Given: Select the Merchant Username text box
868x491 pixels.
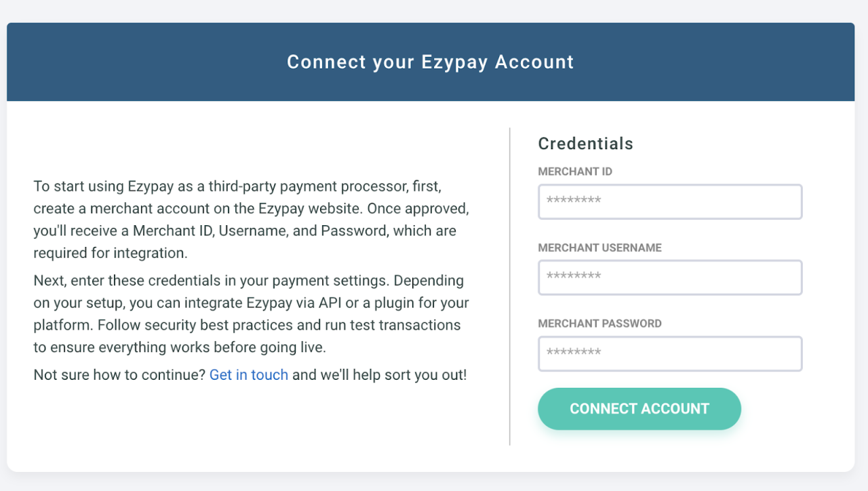Looking at the screenshot, I should pos(670,277).
